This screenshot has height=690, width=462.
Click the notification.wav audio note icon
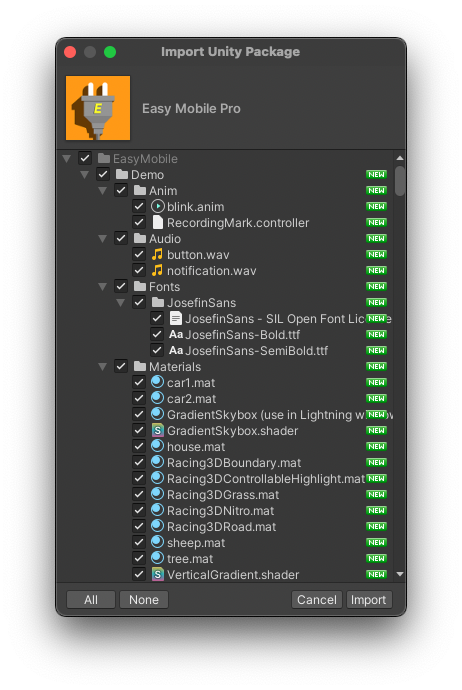point(157,270)
